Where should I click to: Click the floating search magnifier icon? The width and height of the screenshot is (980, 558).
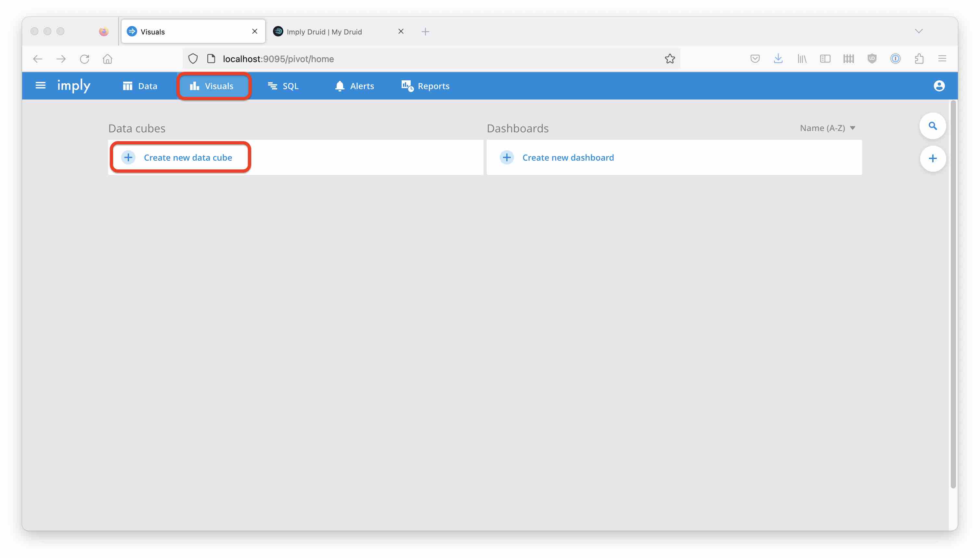933,126
